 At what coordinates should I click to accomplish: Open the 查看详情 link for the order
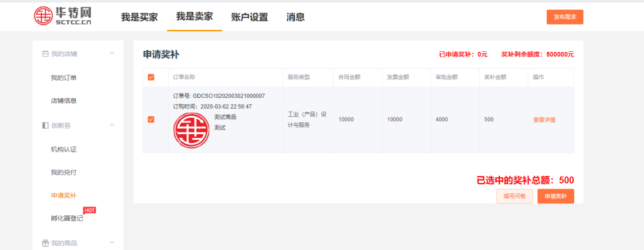pyautogui.click(x=544, y=120)
